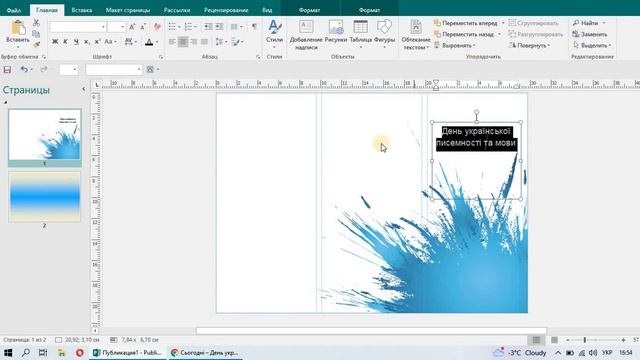The image size is (640, 360).
Task: Zoom in with the plus button
Action: [623, 340]
